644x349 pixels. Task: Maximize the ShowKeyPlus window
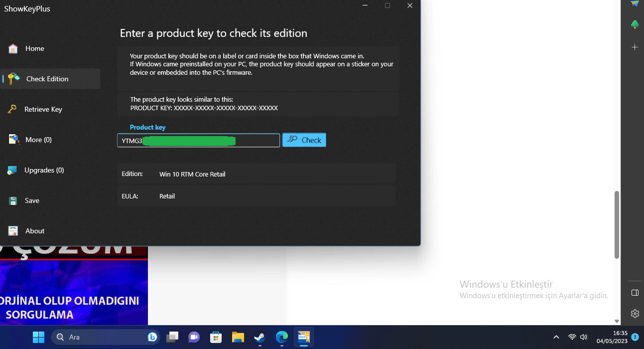(387, 6)
